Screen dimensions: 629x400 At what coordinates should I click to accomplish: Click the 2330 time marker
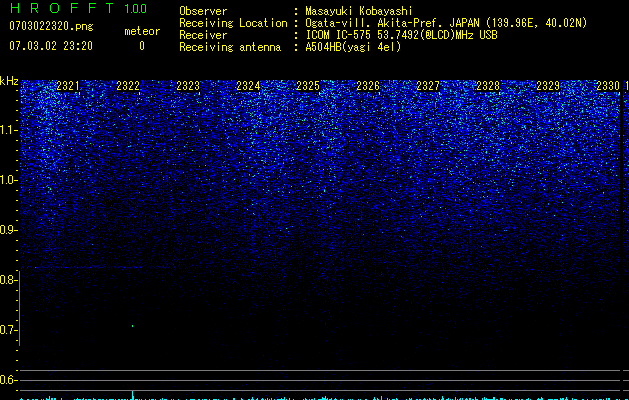608,86
